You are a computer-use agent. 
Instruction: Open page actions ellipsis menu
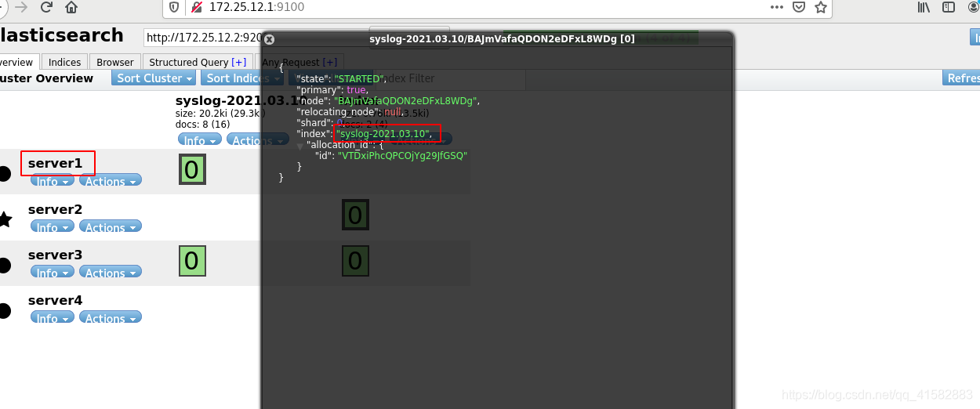(776, 7)
